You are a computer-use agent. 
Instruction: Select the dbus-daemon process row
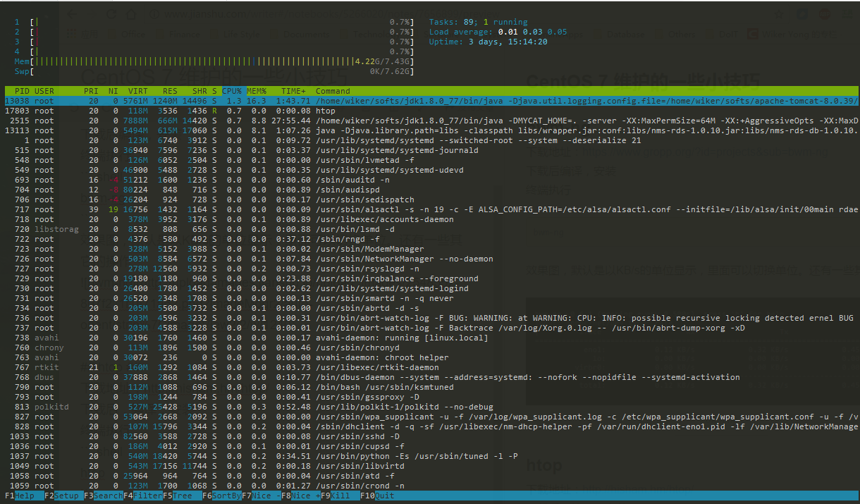point(430,377)
